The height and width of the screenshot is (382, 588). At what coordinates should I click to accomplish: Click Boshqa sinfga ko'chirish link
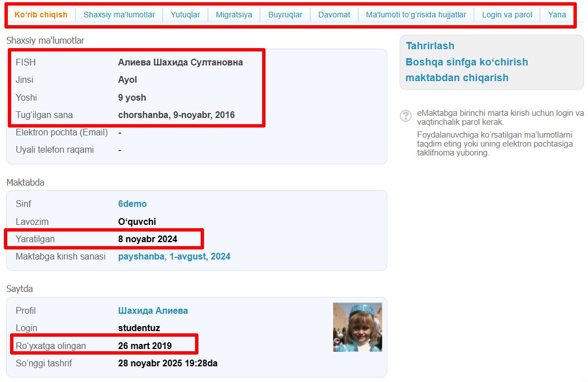467,62
